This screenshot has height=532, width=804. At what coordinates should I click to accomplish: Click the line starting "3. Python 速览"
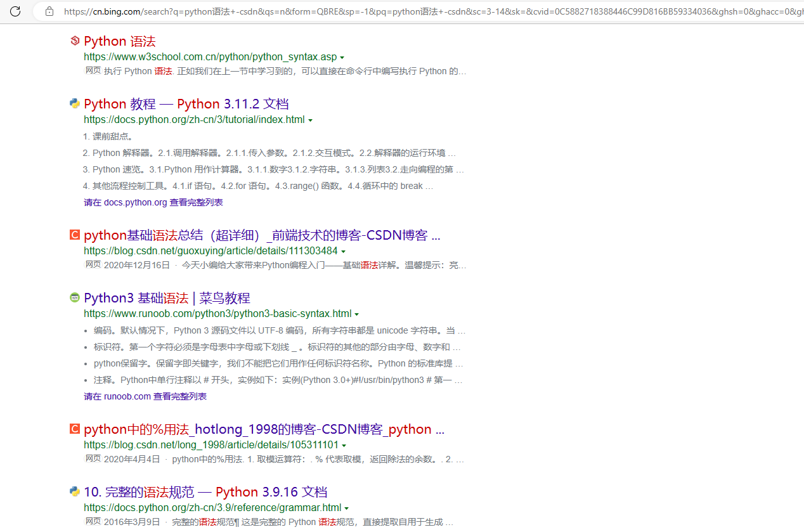tap(273, 169)
